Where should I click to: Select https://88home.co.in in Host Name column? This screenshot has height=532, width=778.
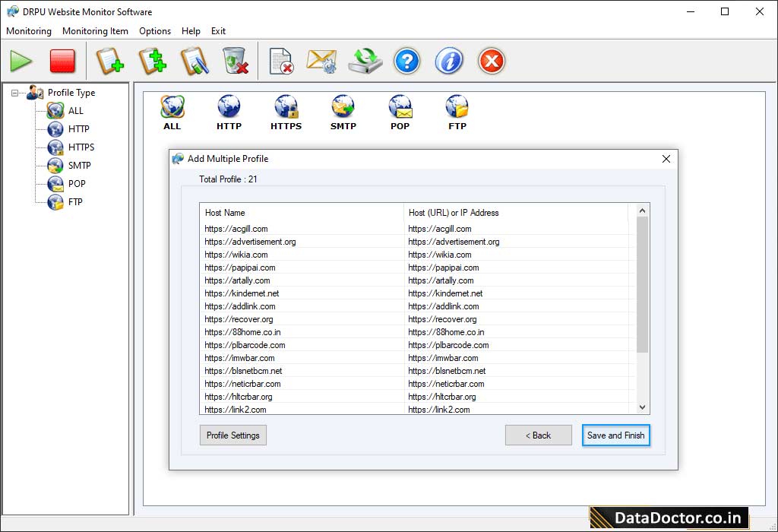point(242,332)
